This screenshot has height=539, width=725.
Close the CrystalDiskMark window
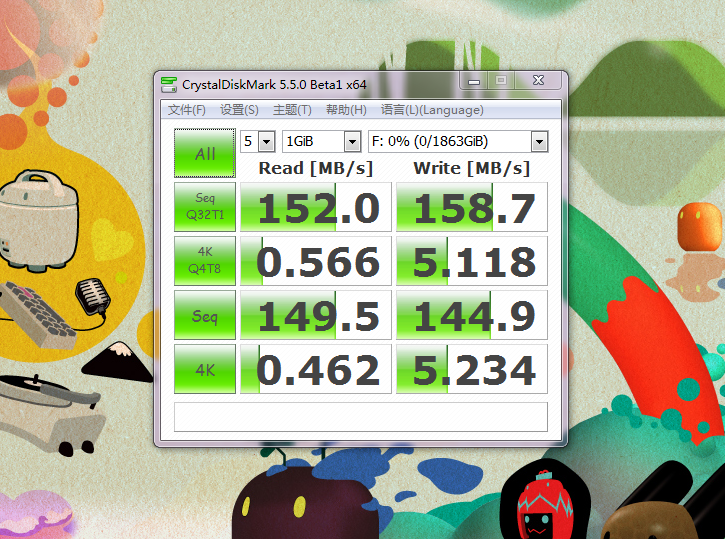click(538, 81)
